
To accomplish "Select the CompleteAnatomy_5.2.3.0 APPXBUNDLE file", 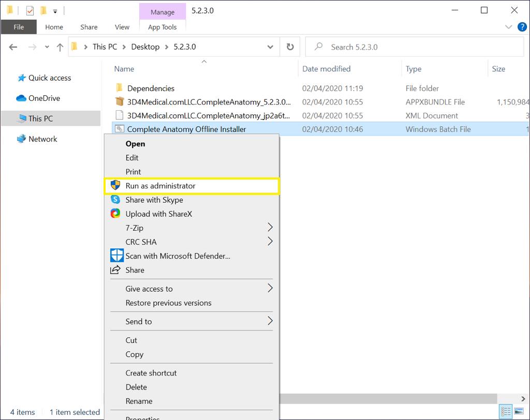I will point(209,102).
